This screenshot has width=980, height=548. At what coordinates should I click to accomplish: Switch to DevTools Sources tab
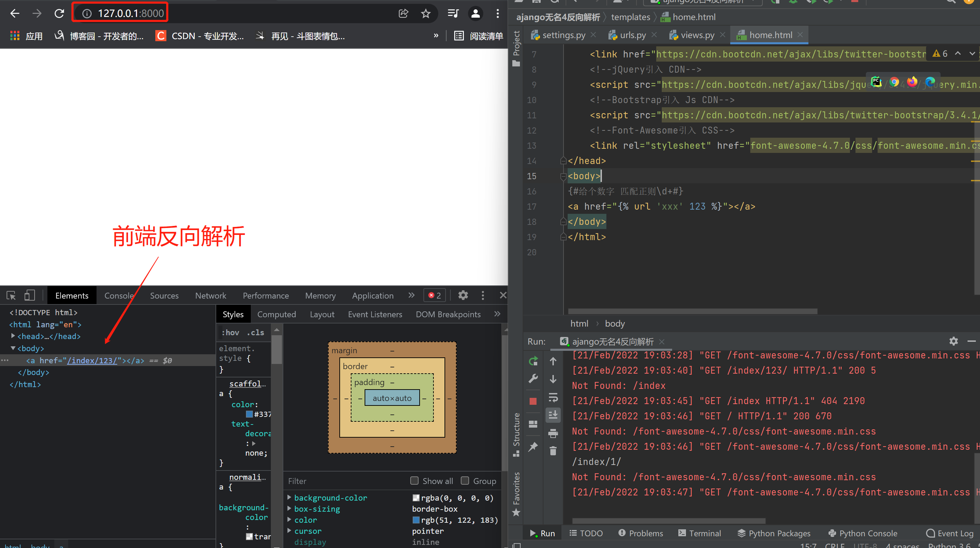(164, 296)
